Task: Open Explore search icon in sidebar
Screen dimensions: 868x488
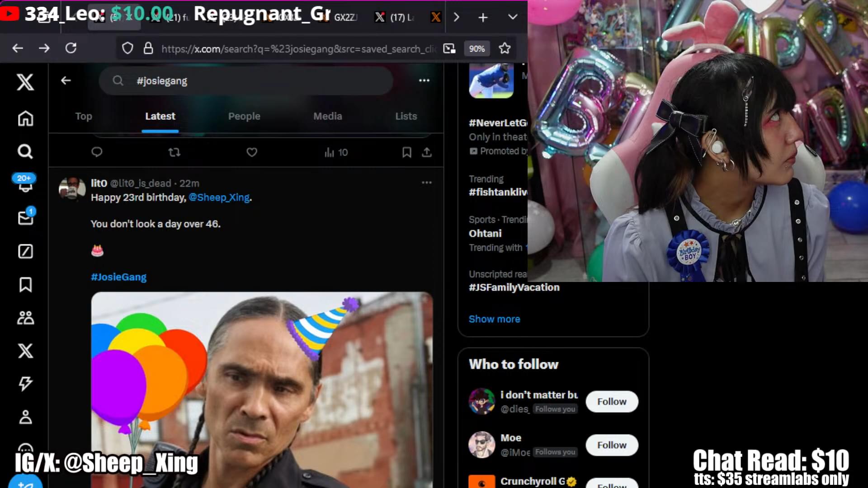Action: [25, 151]
